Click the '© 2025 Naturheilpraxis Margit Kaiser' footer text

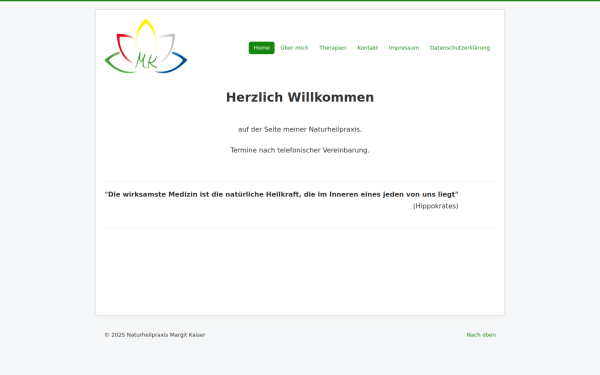(155, 335)
